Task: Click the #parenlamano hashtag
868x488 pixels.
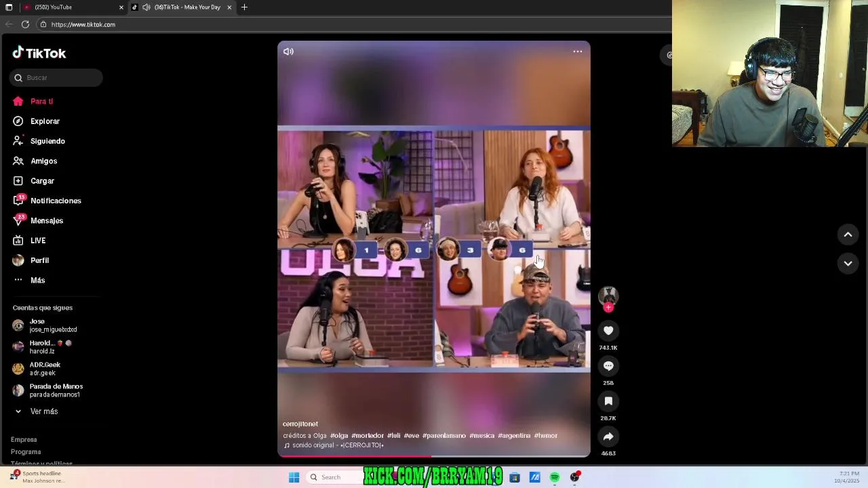Action: 444,436
